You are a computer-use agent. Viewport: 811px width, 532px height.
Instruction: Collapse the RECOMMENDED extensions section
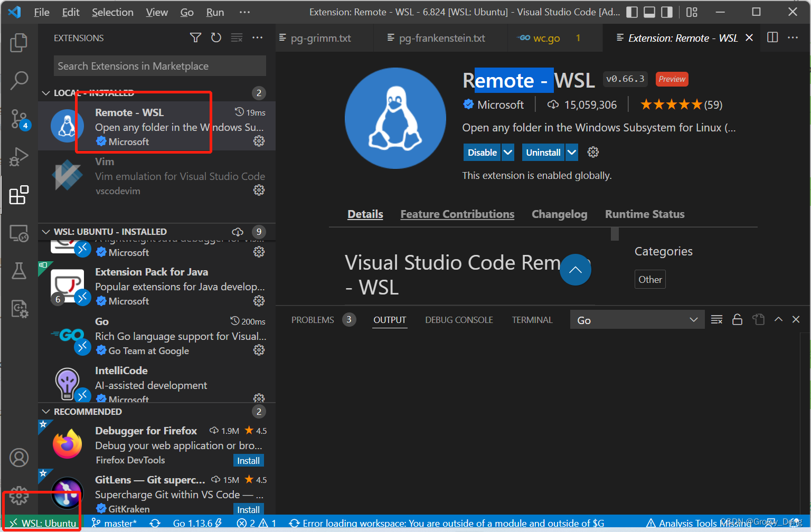(46, 411)
